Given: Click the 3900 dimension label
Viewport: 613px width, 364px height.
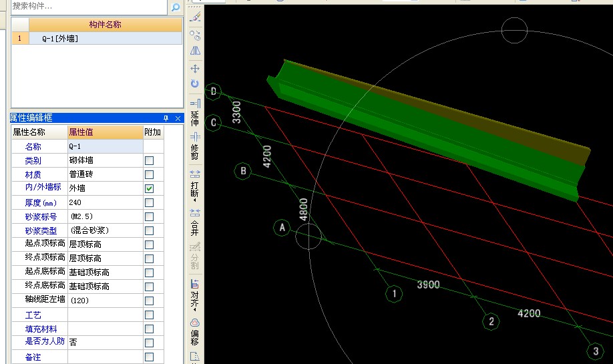Looking at the screenshot, I should coord(428,285).
